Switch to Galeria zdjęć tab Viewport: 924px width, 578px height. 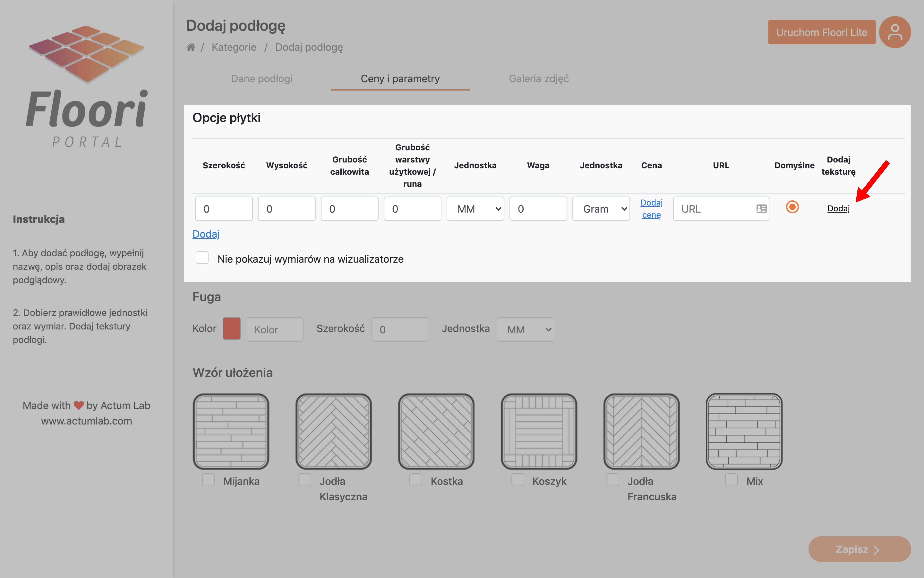(x=539, y=79)
